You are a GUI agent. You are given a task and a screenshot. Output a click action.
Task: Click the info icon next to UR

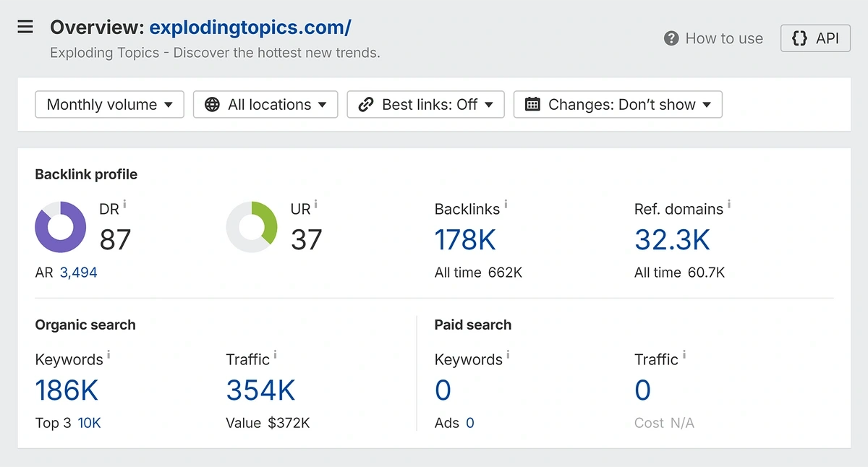(x=315, y=205)
